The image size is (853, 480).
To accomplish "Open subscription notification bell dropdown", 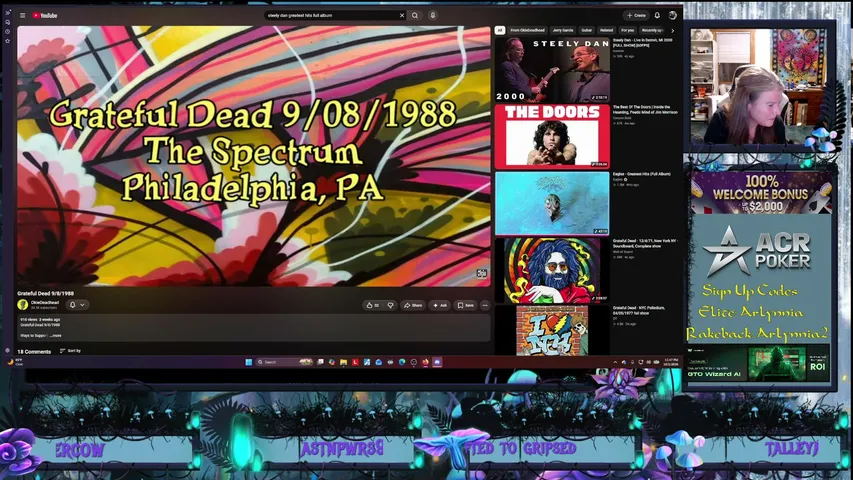I will tap(77, 305).
